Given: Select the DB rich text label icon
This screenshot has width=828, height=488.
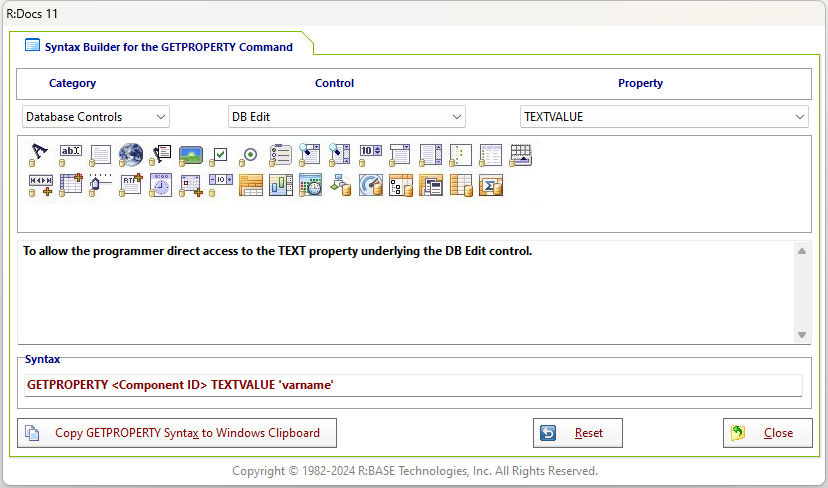Looking at the screenshot, I should [x=161, y=155].
